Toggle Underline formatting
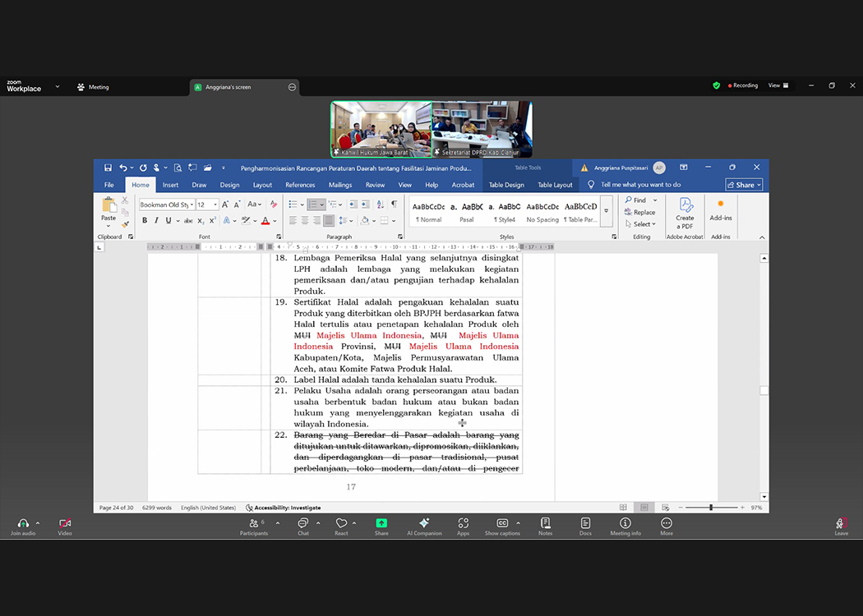 coord(168,221)
